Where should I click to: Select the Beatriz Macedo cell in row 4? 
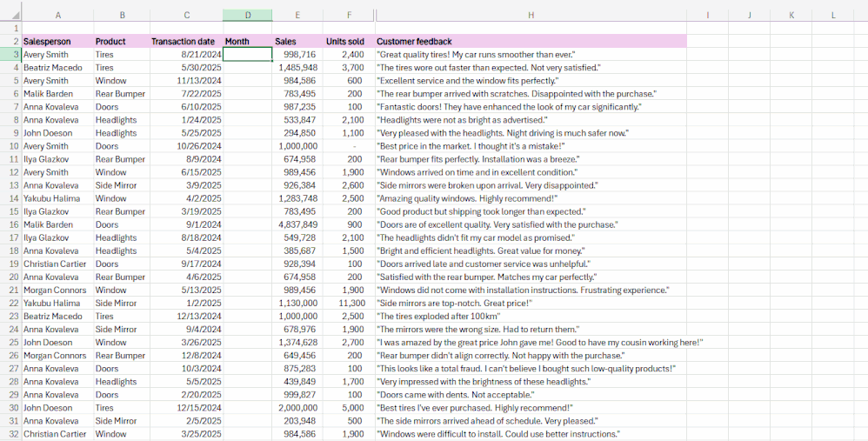pos(57,68)
